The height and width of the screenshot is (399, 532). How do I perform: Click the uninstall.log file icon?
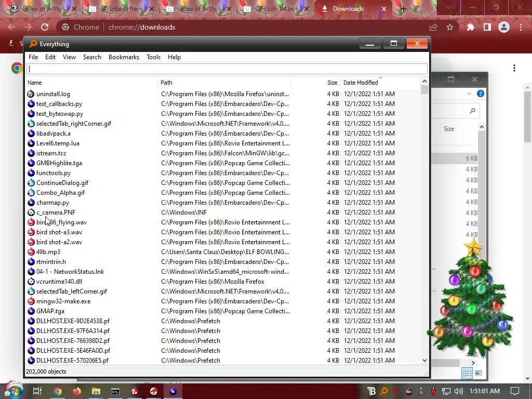(31, 94)
